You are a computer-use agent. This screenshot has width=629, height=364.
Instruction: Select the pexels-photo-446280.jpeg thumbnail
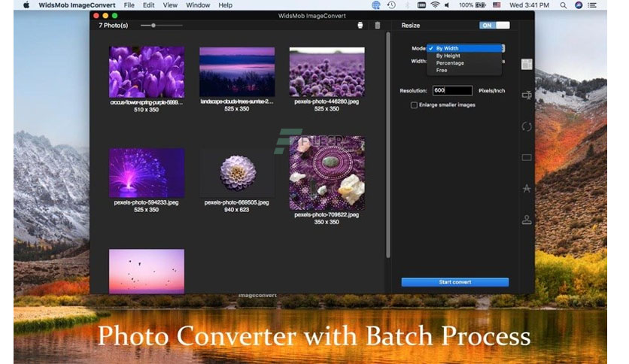point(327,71)
